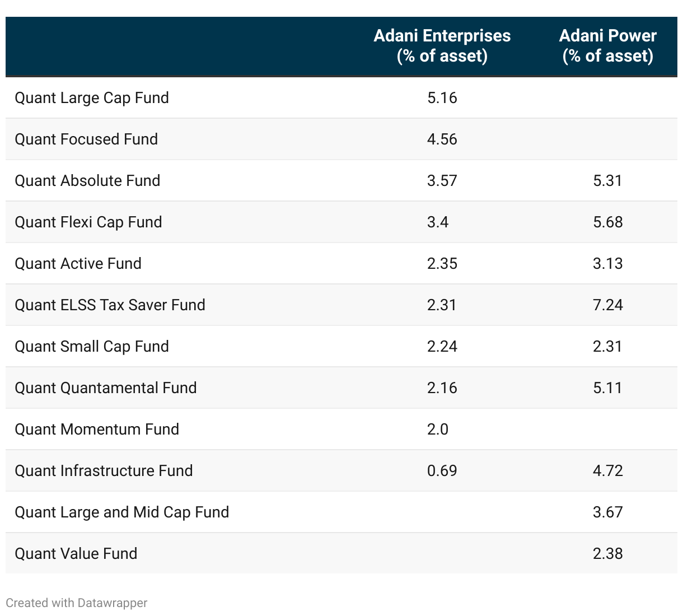Select the Quant Focused Fund row label
The width and height of the screenshot is (683, 616).
pyautogui.click(x=86, y=139)
